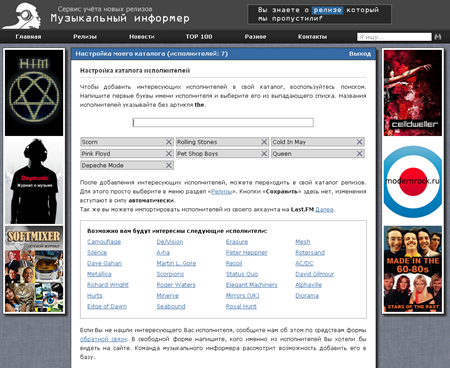Open the Новости menu item
This screenshot has width=450, height=368.
(142, 37)
